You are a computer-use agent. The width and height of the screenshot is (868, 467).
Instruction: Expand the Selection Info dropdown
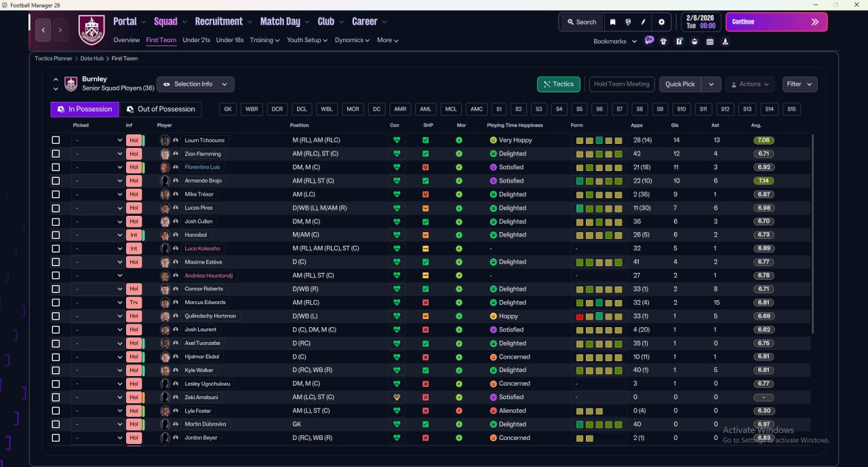pyautogui.click(x=195, y=84)
